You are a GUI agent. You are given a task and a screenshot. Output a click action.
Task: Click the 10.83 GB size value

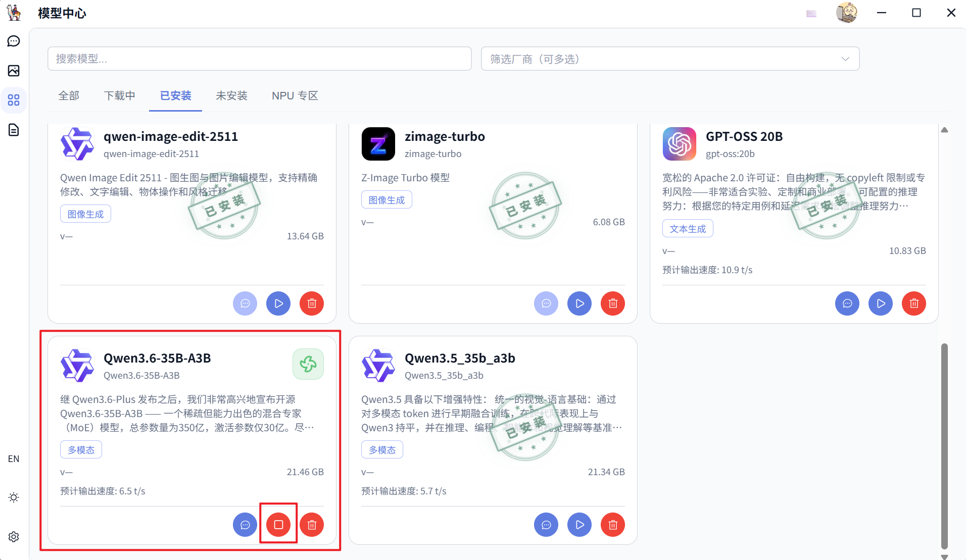907,251
